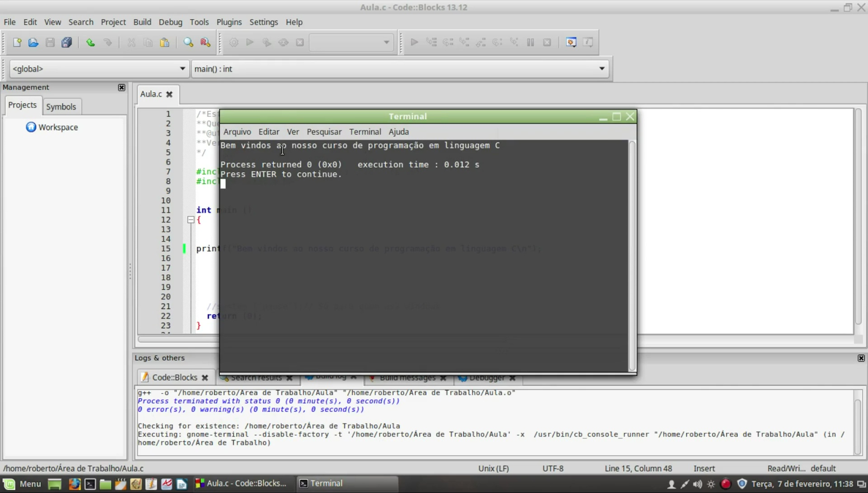Click the Step into debug icon

coord(464,42)
